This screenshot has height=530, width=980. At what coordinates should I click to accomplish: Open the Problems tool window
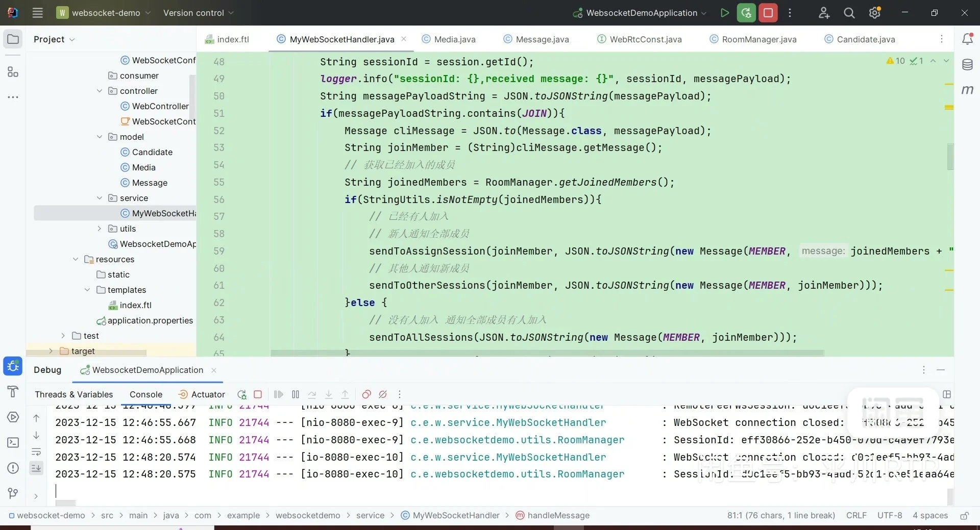pos(13,468)
